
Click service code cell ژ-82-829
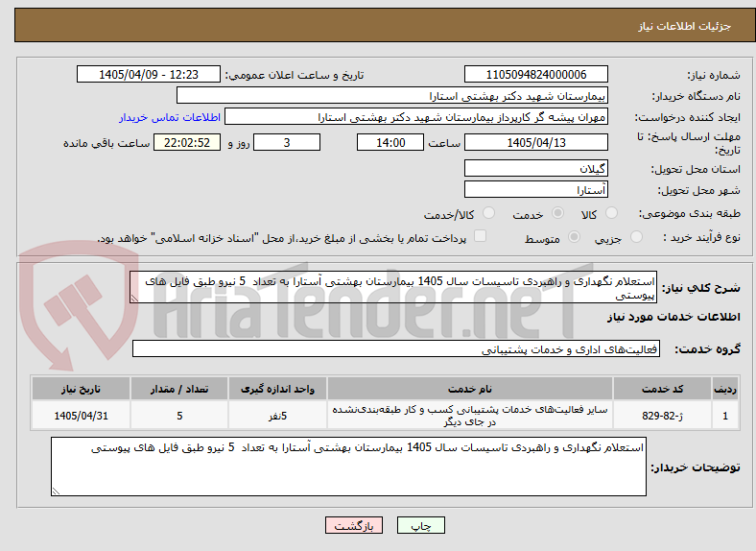(x=663, y=415)
